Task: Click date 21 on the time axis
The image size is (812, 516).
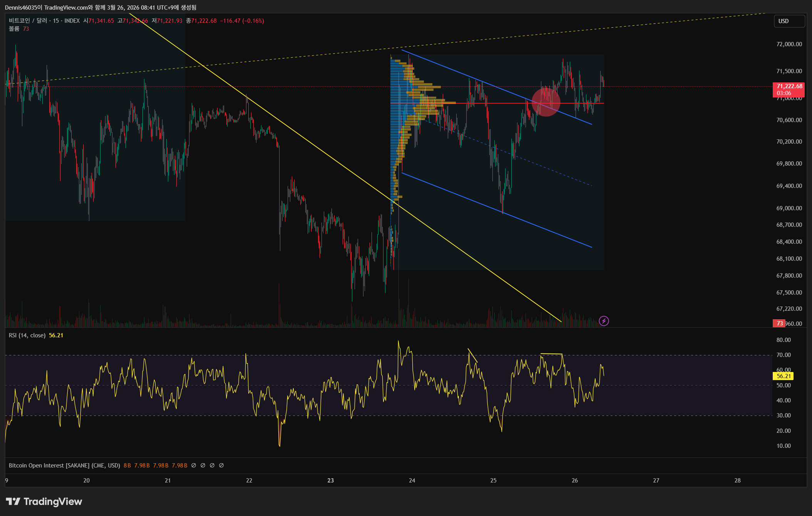Action: pos(168,481)
